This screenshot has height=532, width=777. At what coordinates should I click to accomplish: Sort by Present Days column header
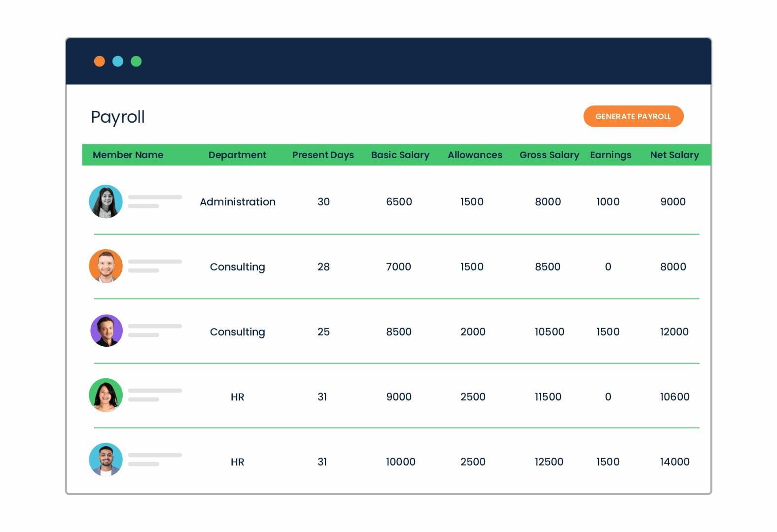tap(323, 155)
